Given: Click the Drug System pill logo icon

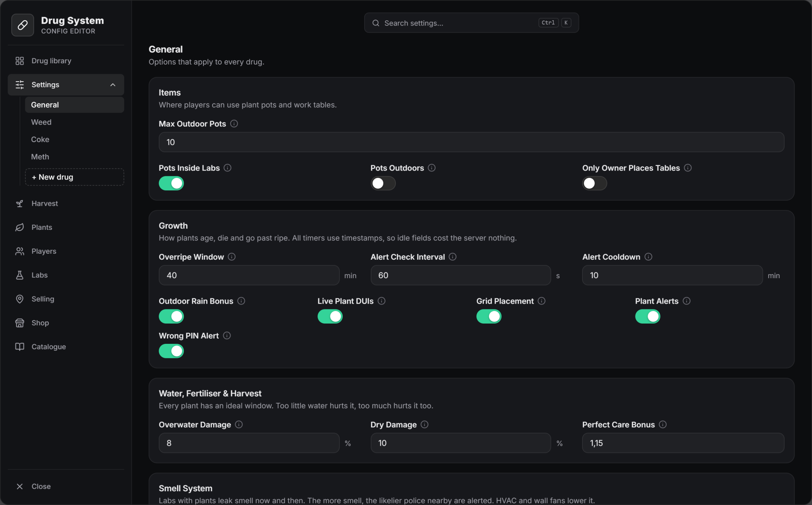Looking at the screenshot, I should pos(23,25).
